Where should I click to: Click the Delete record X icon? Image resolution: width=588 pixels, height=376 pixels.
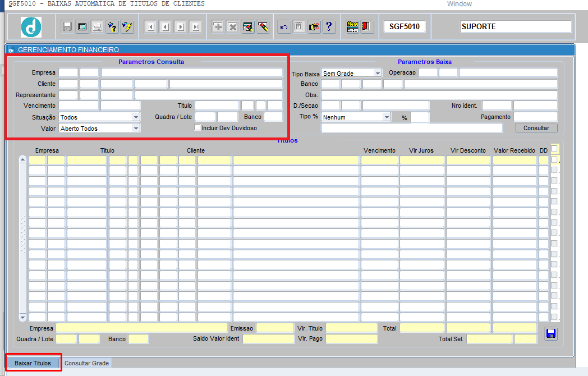click(x=232, y=26)
